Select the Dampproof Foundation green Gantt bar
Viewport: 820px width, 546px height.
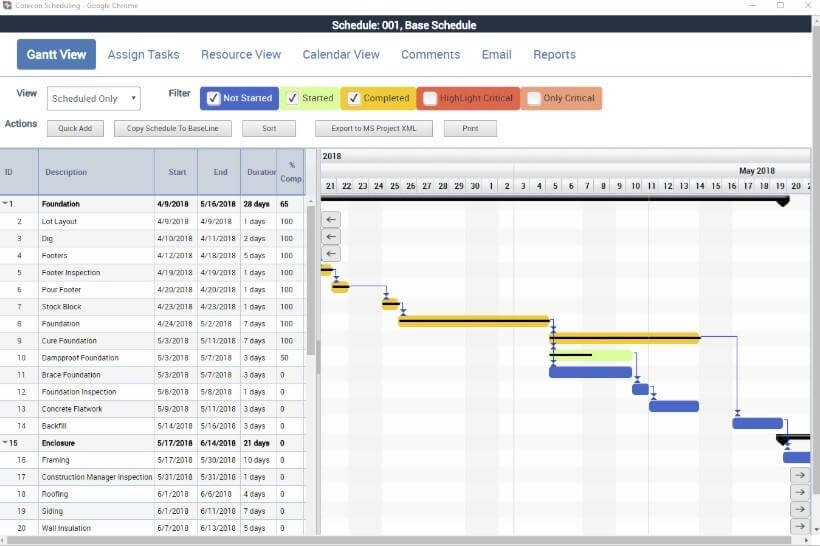(x=591, y=355)
